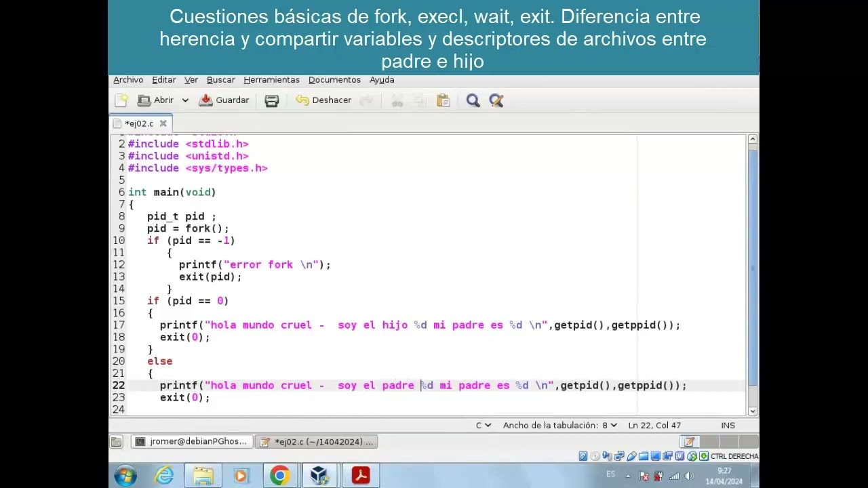The height and width of the screenshot is (488, 868).
Task: Click code line 9 'pid = fork();'
Action: (x=188, y=228)
